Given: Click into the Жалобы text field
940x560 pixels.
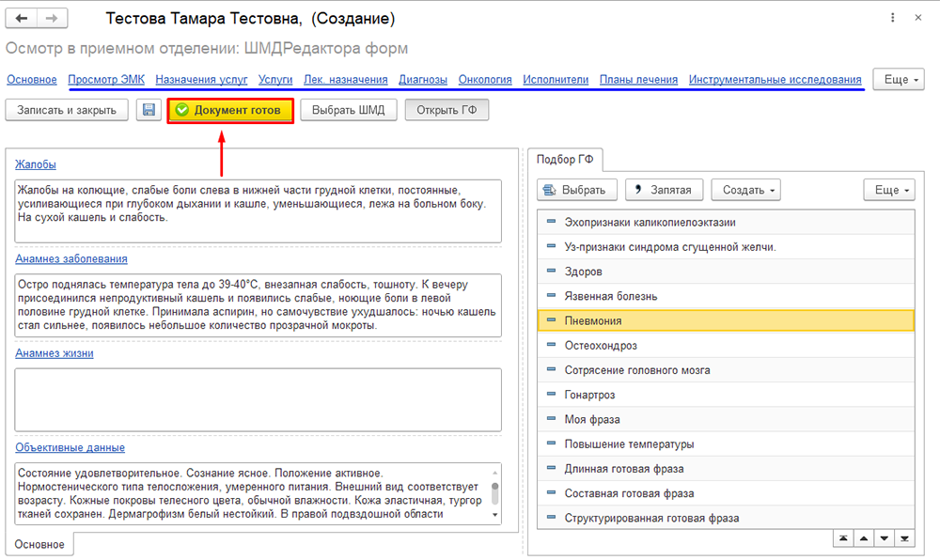Looking at the screenshot, I should [x=258, y=210].
